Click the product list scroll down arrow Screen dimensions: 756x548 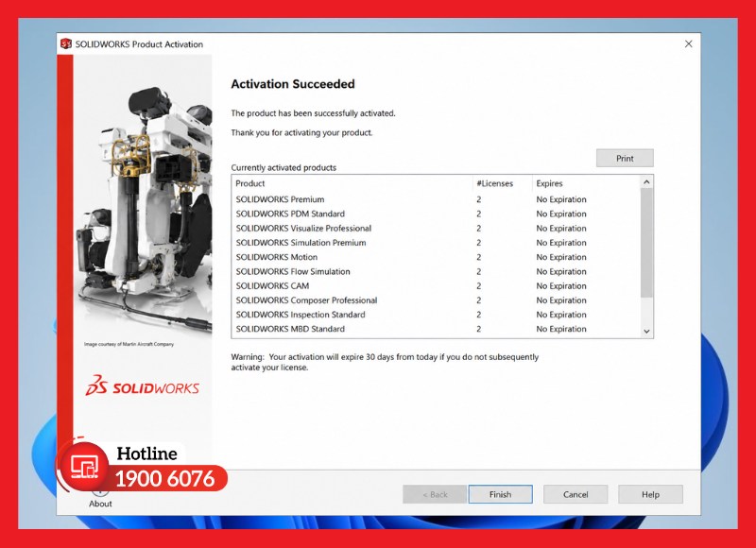click(646, 331)
